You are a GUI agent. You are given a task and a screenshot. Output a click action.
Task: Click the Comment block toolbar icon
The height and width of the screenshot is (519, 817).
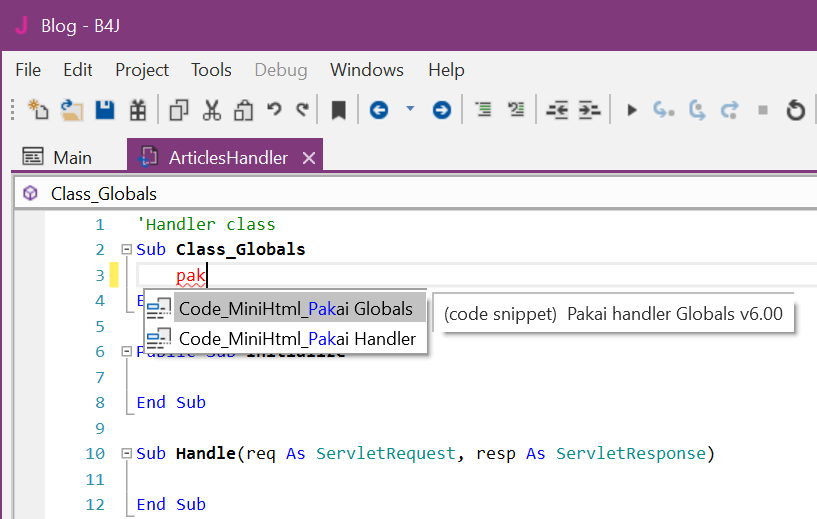pyautogui.click(x=483, y=109)
